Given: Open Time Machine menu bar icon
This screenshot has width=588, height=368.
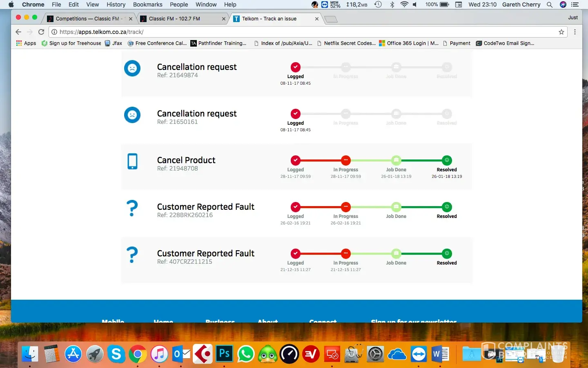Looking at the screenshot, I should 378,4.
